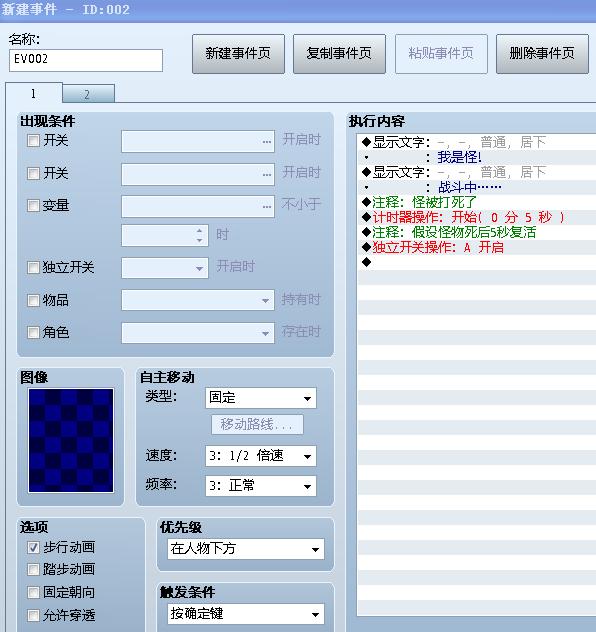Select the 注释：假设怪物死后5秒复活 line
The image size is (596, 632).
click(x=477, y=233)
